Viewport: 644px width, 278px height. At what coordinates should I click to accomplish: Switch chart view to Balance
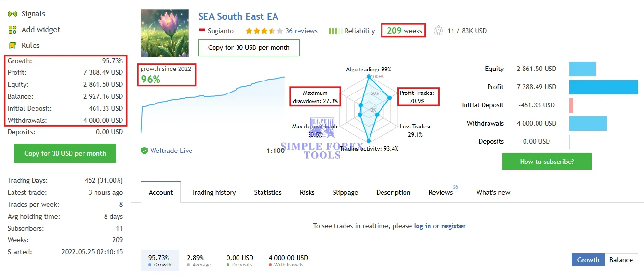point(621,260)
